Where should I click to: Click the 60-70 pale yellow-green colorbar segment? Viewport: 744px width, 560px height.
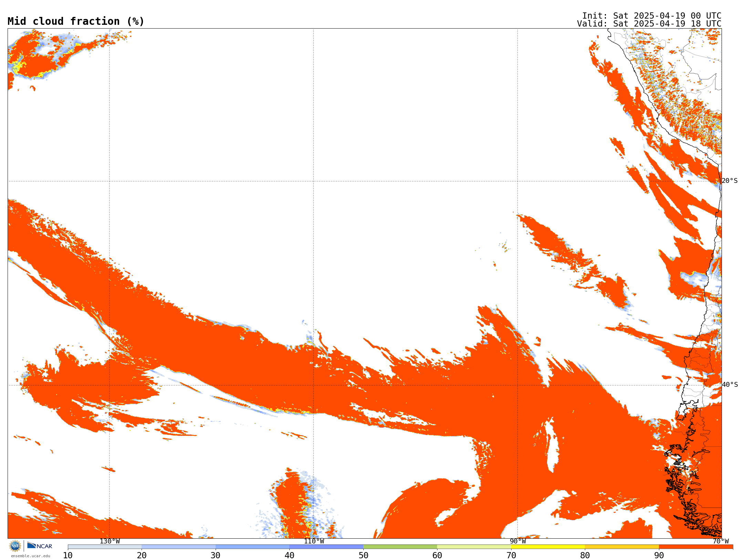coord(474,547)
